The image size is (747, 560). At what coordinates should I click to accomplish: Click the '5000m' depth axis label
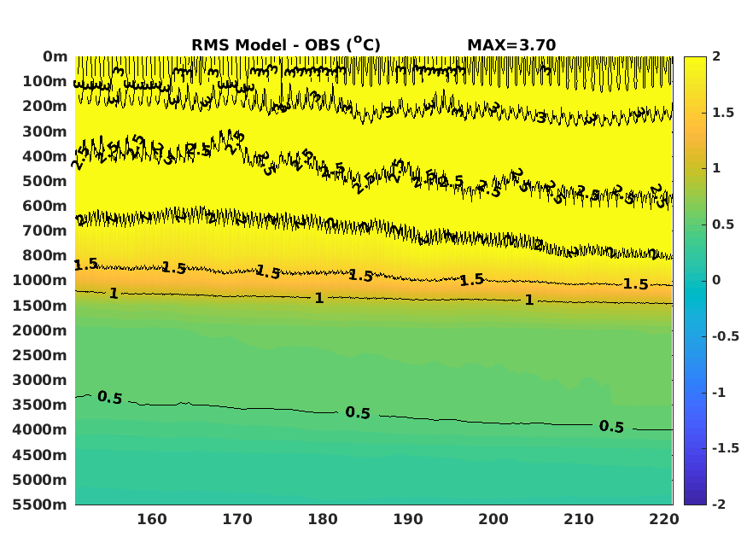[40, 480]
